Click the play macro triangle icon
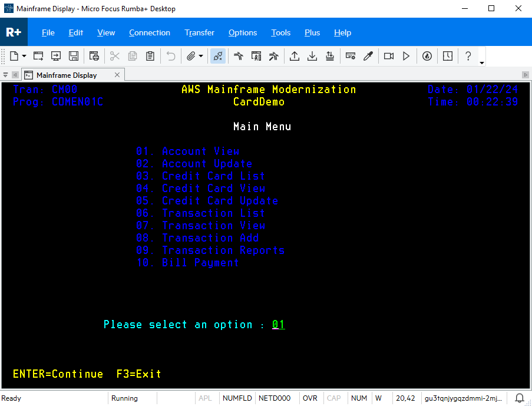The width and height of the screenshot is (532, 406). 406,56
